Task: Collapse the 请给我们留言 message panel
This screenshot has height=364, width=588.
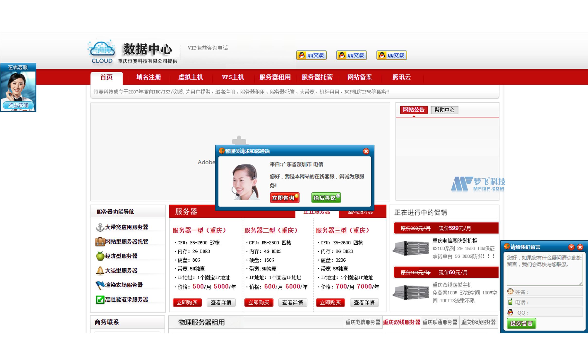Action: click(571, 247)
